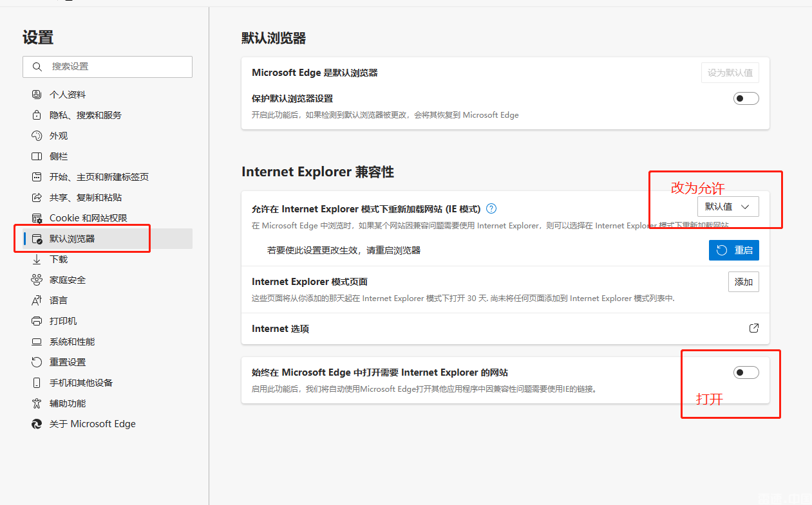Click the Internet Explorer 兼容性 heading
Screen dimensions: 812x505
[318, 172]
